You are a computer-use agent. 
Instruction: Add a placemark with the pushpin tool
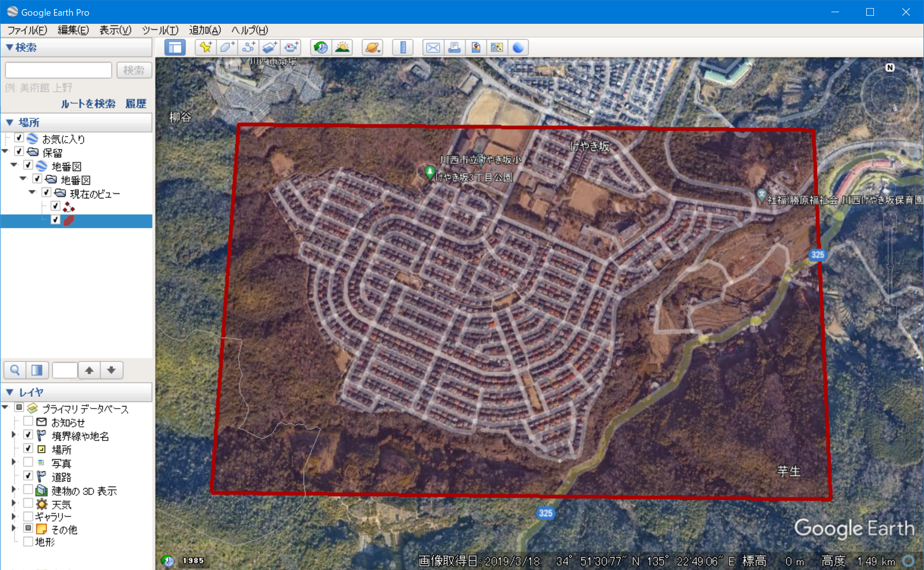point(205,48)
